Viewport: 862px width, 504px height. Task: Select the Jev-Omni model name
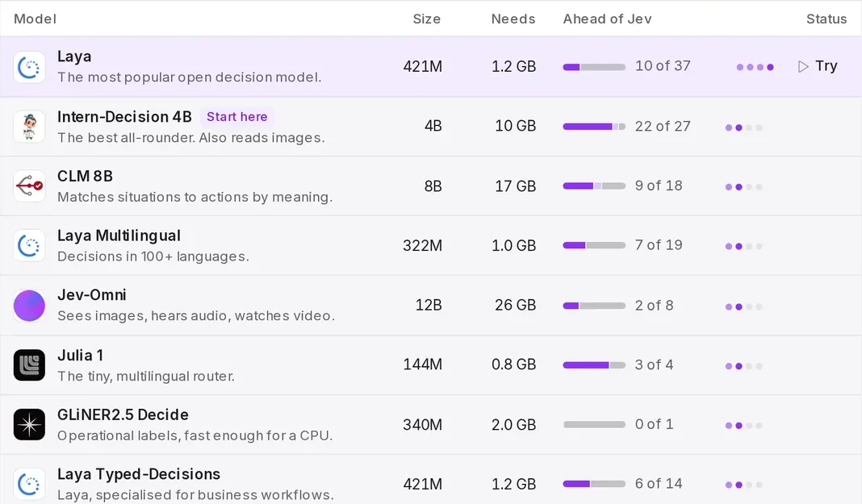point(92,295)
